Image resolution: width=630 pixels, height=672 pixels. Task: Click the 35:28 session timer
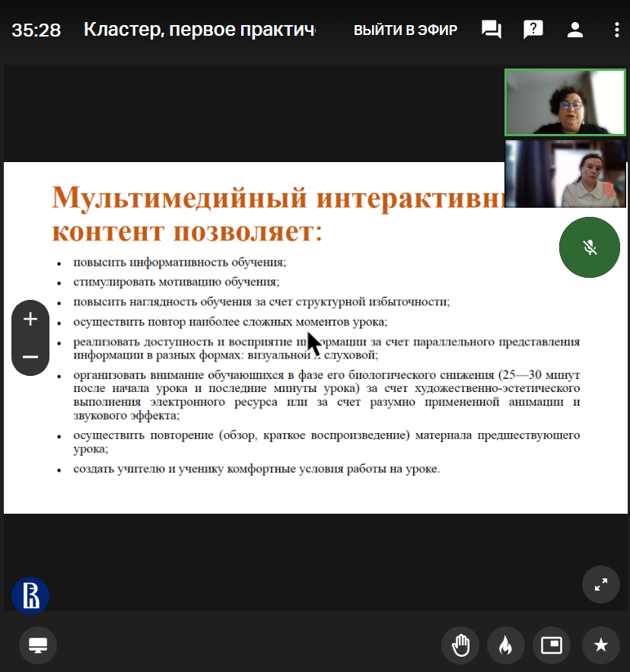tap(37, 30)
